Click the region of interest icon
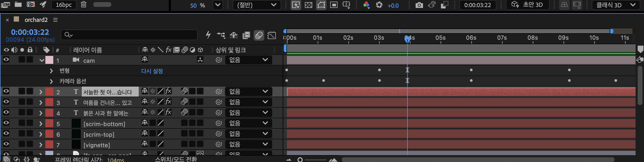The width and height of the screenshot is (644, 162). pyautogui.click(x=334, y=5)
